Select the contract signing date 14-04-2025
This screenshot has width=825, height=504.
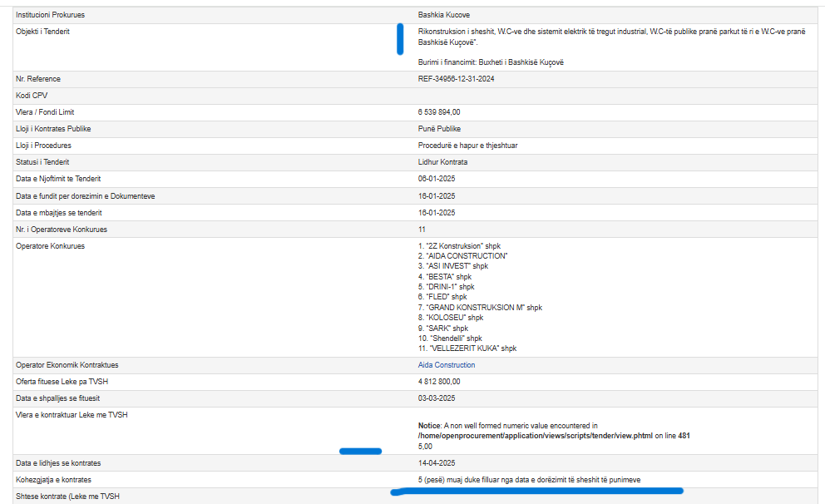click(x=437, y=462)
